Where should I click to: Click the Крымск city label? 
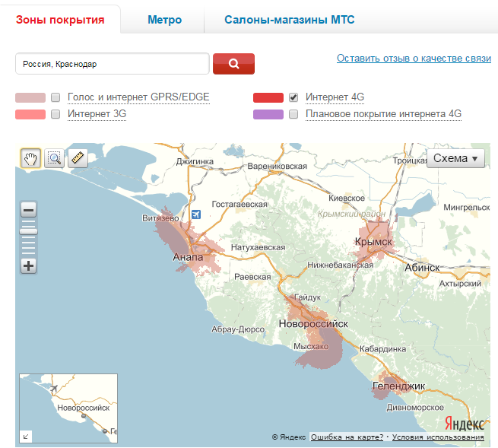pos(373,242)
